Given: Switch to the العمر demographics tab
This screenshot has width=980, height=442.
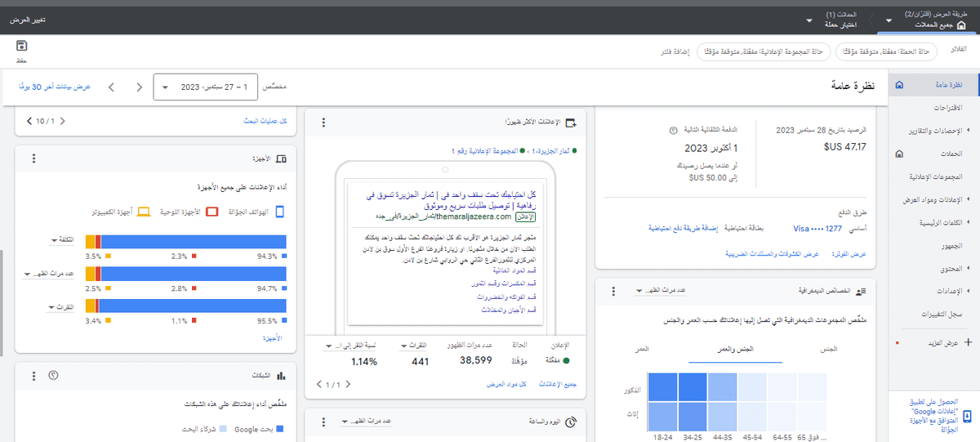Looking at the screenshot, I should coord(643,350).
